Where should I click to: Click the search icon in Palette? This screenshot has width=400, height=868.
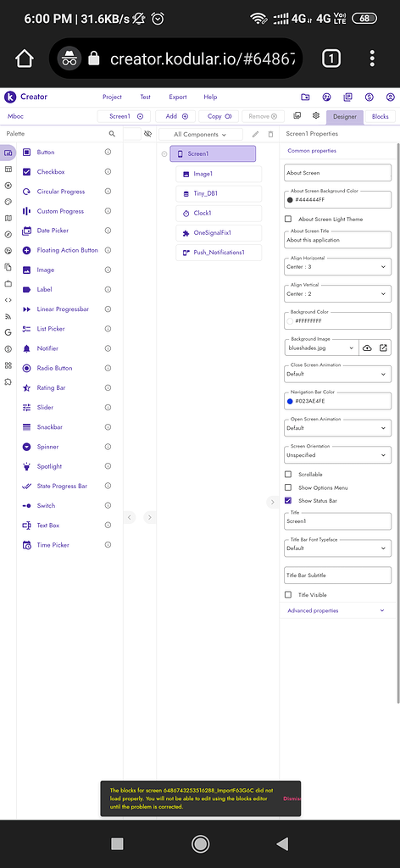click(113, 134)
